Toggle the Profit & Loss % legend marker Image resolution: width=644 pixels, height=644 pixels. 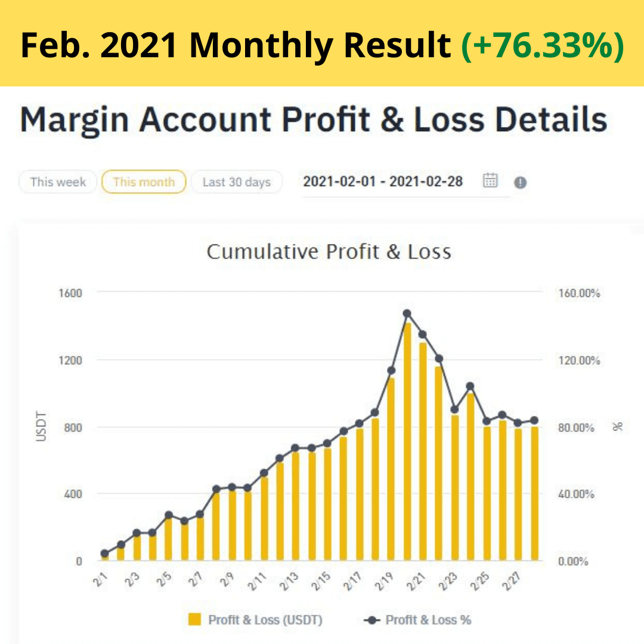click(x=371, y=620)
